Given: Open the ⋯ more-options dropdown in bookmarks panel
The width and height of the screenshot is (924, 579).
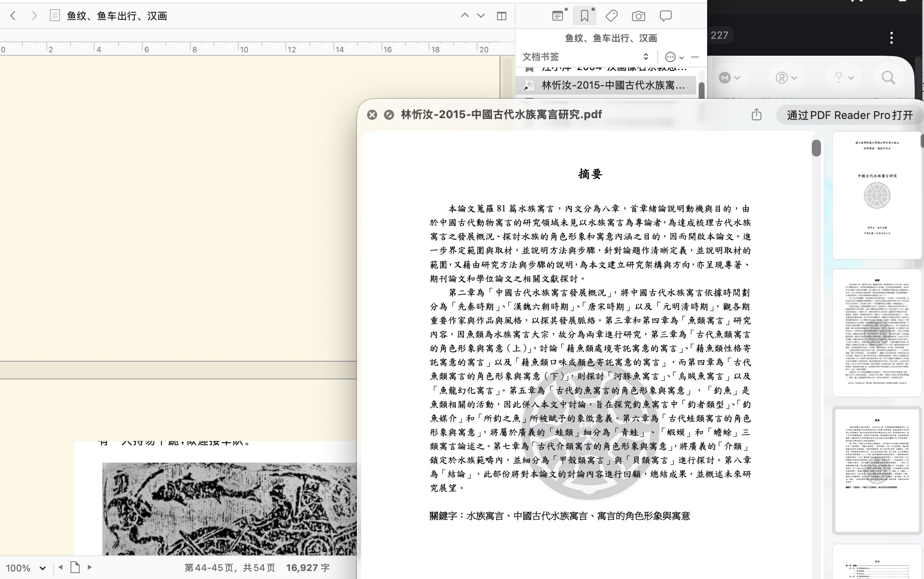Looking at the screenshot, I should [670, 57].
